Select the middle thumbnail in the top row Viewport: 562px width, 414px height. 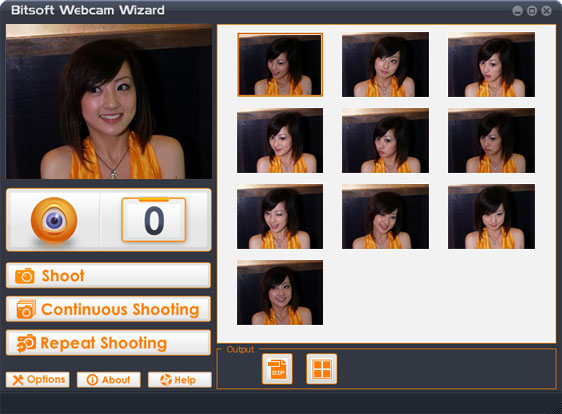tap(385, 65)
